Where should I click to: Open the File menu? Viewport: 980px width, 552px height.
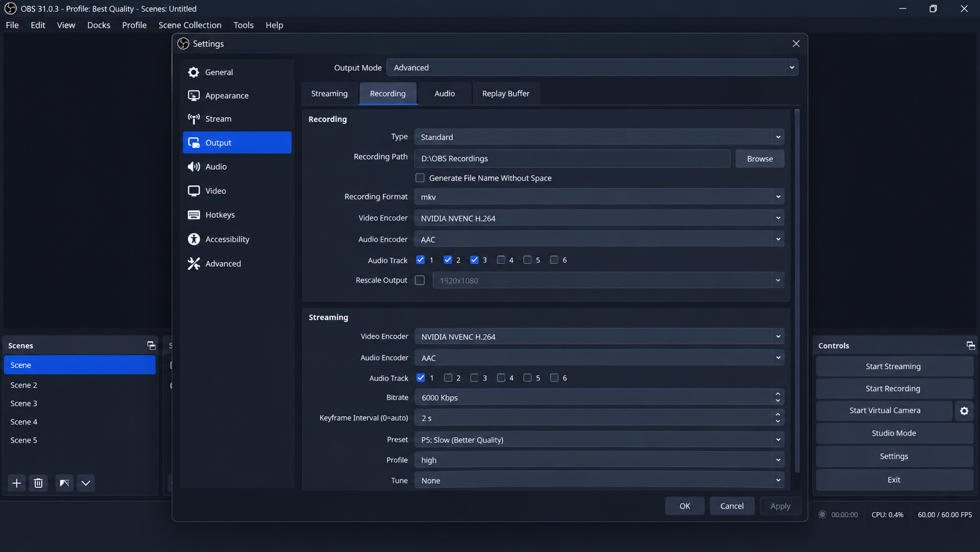(12, 25)
